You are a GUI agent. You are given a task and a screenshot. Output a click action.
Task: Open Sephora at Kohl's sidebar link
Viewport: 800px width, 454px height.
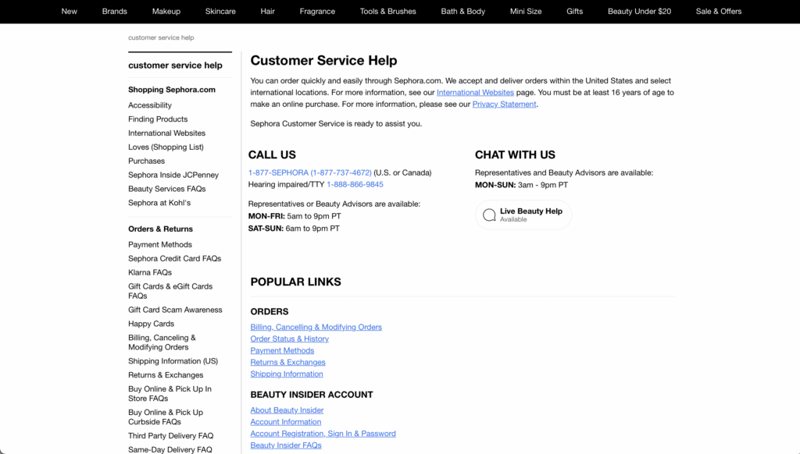tap(159, 203)
